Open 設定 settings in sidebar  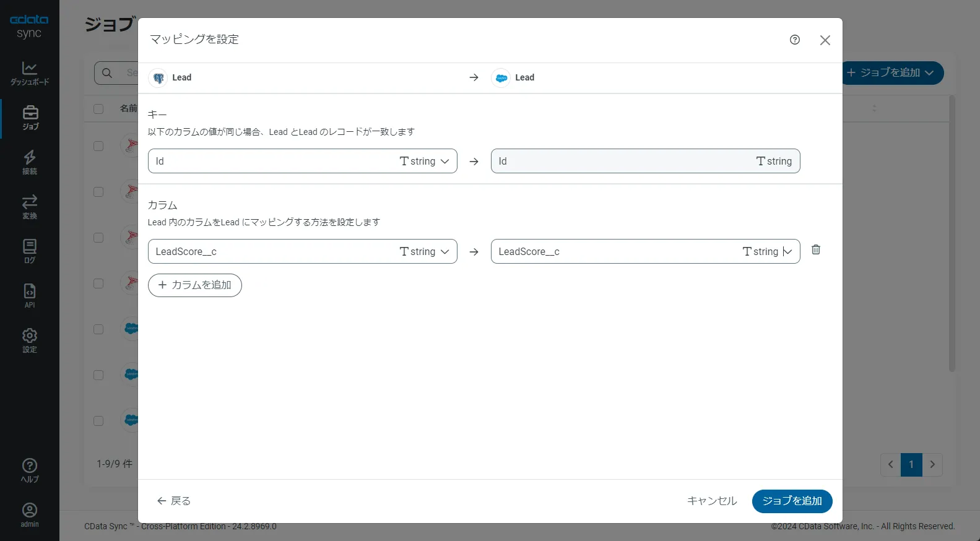[30, 340]
